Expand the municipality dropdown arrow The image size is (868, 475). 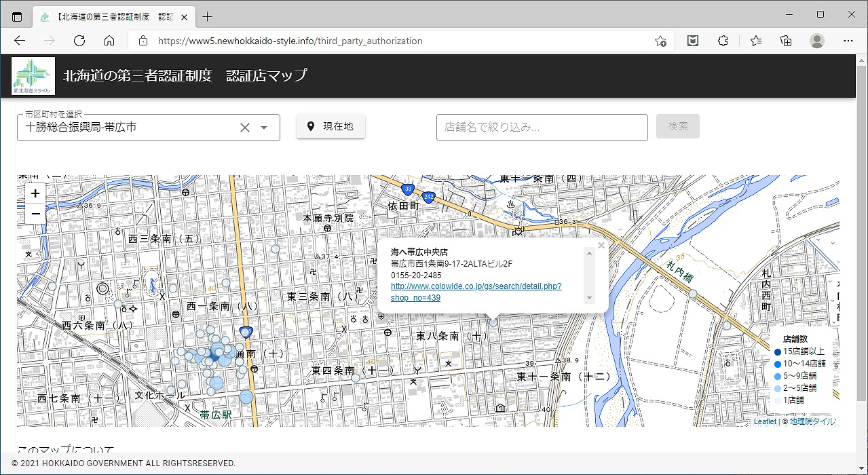tap(265, 128)
